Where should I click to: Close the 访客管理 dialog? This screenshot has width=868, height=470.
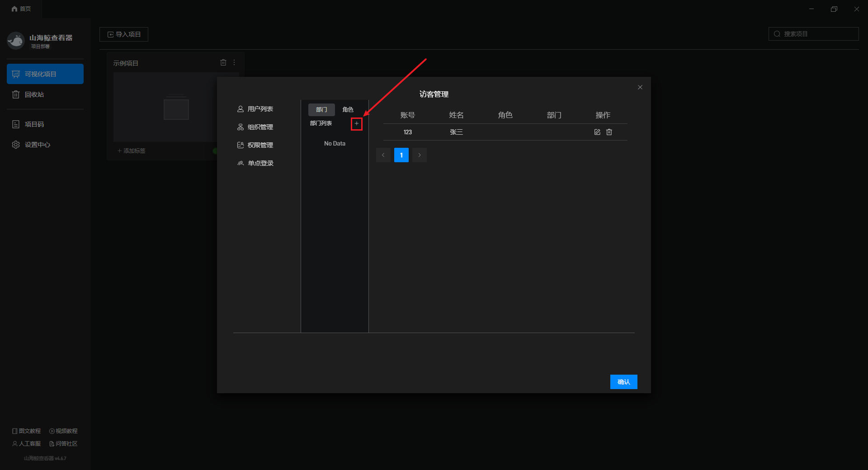pos(640,87)
